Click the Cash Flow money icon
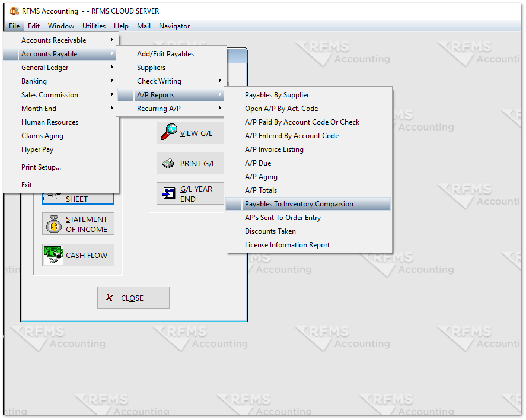The width and height of the screenshot is (526, 420). [54, 255]
